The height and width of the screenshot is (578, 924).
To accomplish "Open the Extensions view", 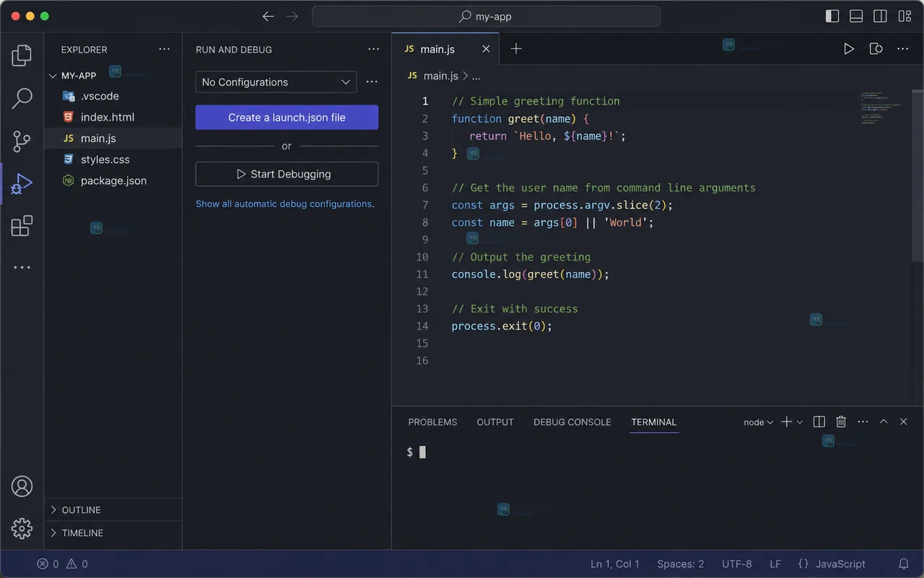I will pyautogui.click(x=22, y=226).
